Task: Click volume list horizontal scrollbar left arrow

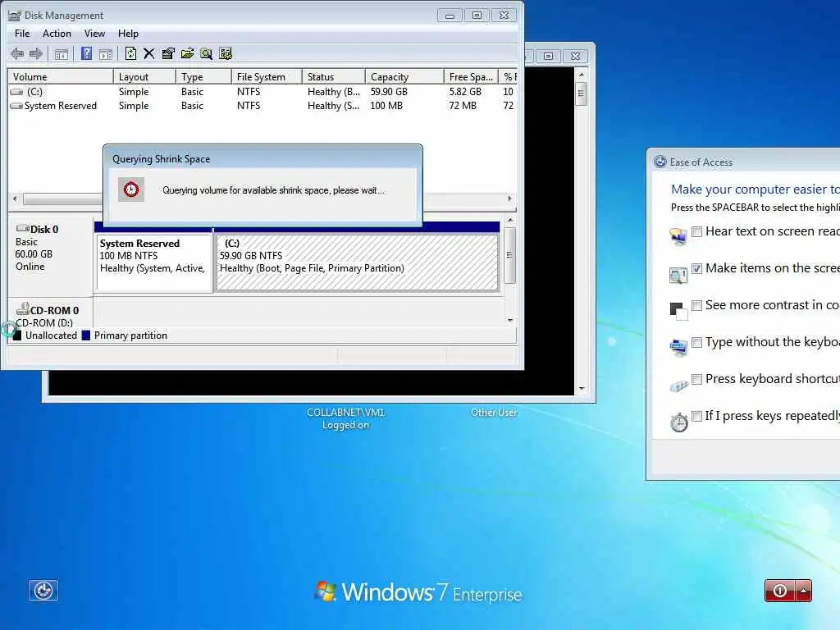Action: [x=15, y=199]
